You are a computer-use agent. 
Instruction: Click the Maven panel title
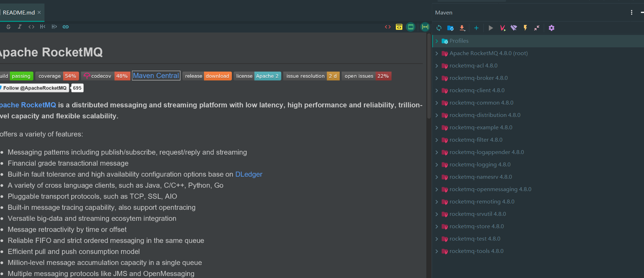pyautogui.click(x=444, y=13)
